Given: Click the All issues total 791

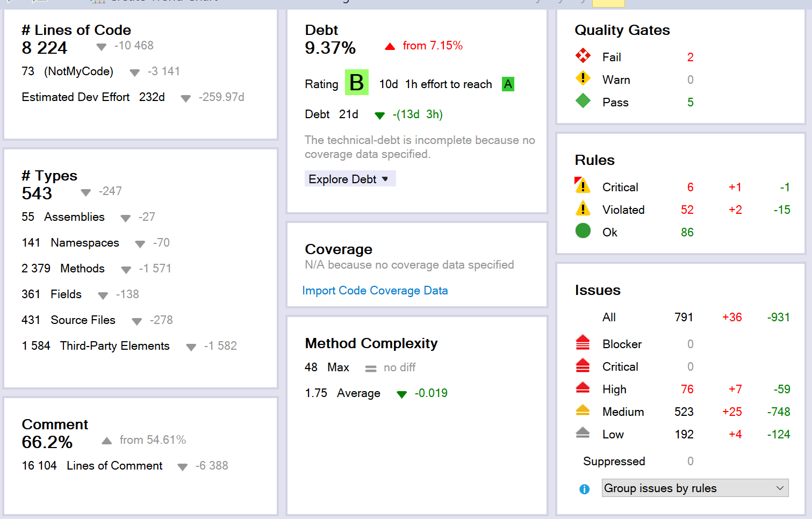Looking at the screenshot, I should click(684, 318).
